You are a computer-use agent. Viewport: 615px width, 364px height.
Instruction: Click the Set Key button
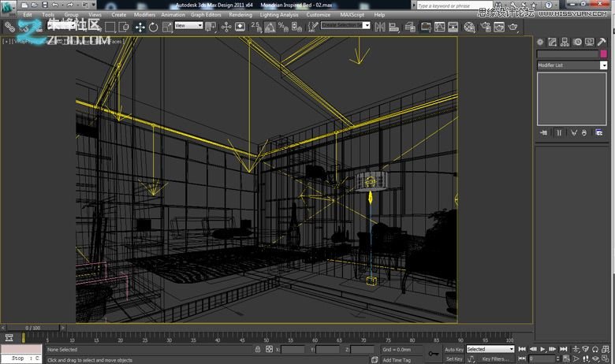click(454, 358)
